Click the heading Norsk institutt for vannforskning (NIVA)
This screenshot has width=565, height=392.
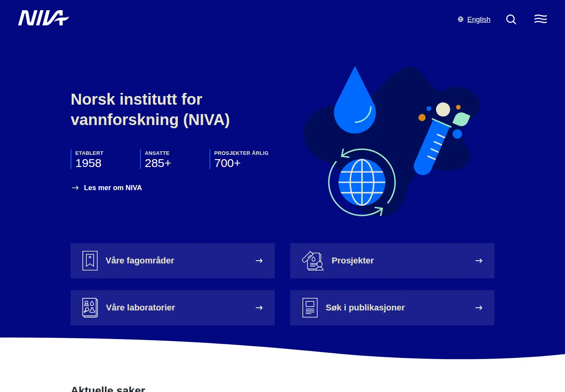(150, 109)
